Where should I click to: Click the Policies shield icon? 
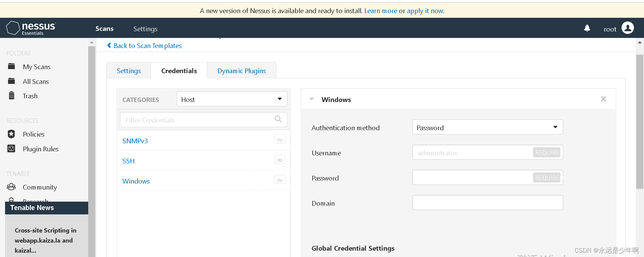tap(11, 134)
